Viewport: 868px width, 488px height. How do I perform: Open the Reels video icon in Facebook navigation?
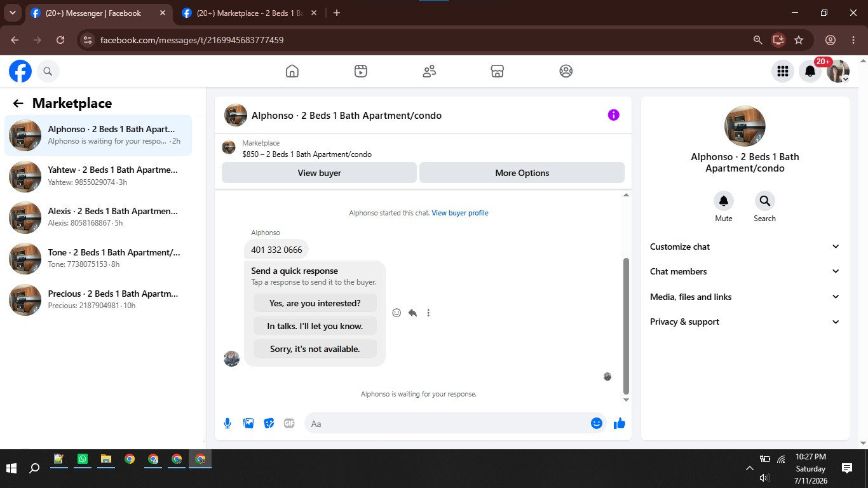(360, 71)
